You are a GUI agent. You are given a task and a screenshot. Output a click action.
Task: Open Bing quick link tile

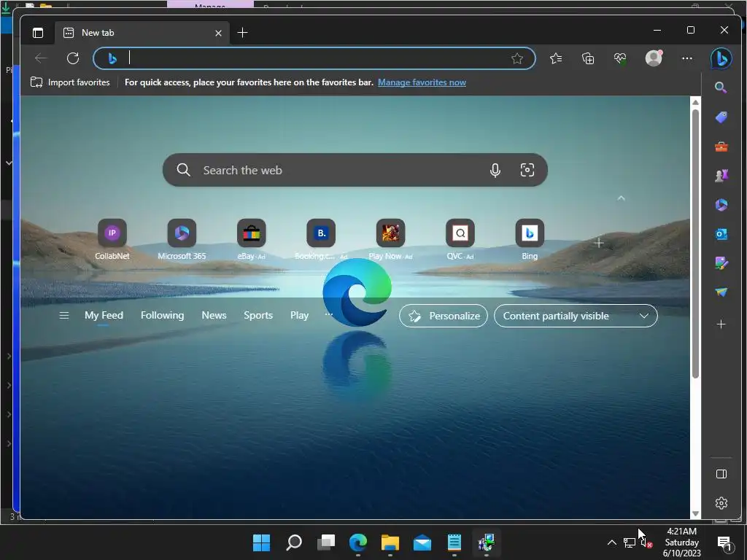pyautogui.click(x=530, y=239)
